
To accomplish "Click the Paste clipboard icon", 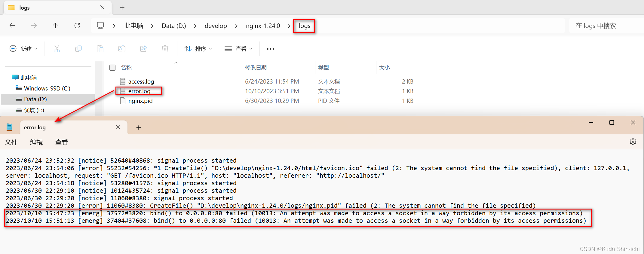I will click(x=100, y=49).
